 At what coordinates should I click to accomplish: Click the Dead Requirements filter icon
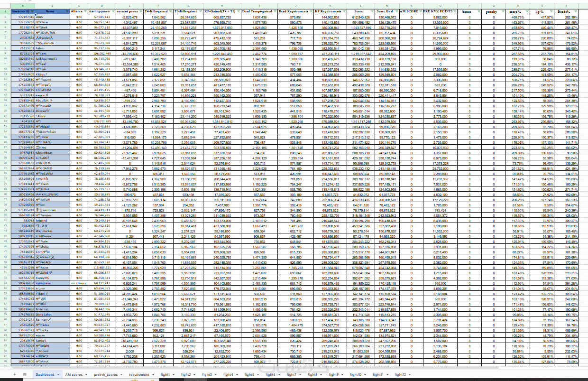(x=311, y=11)
